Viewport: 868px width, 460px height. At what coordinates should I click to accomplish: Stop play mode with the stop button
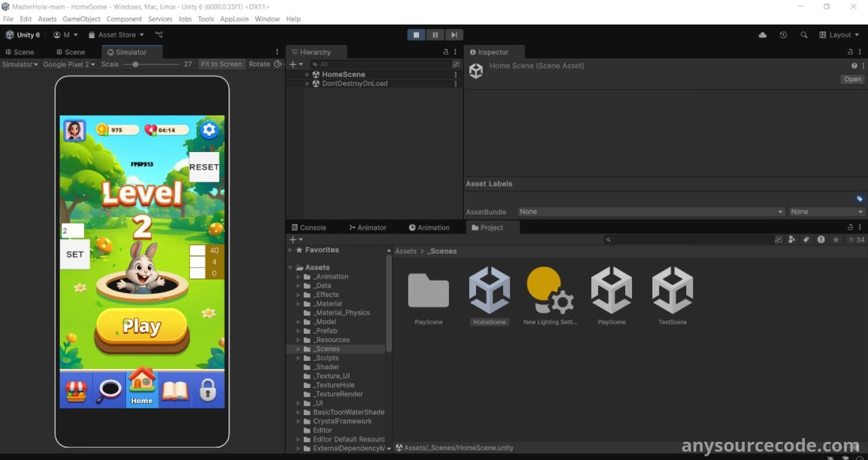[416, 35]
